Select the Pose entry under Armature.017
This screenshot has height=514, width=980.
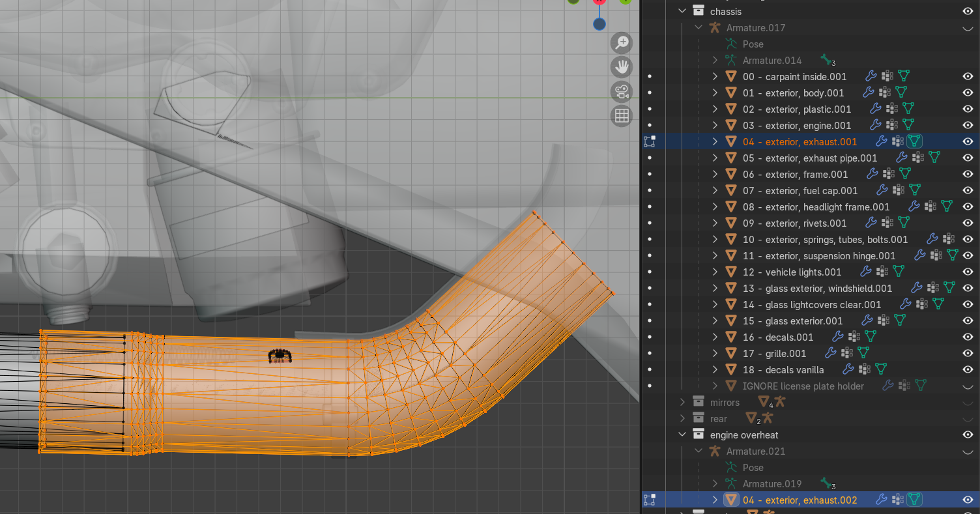tap(753, 44)
